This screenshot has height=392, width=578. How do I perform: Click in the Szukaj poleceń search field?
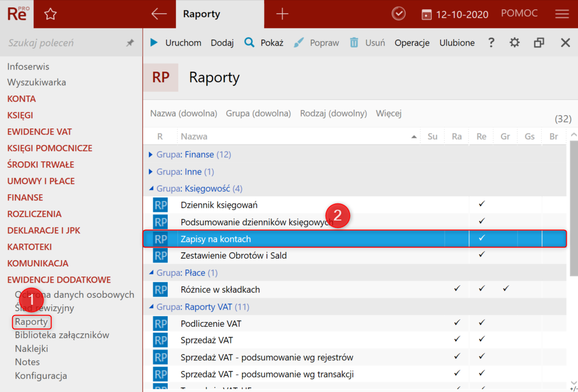coord(59,43)
